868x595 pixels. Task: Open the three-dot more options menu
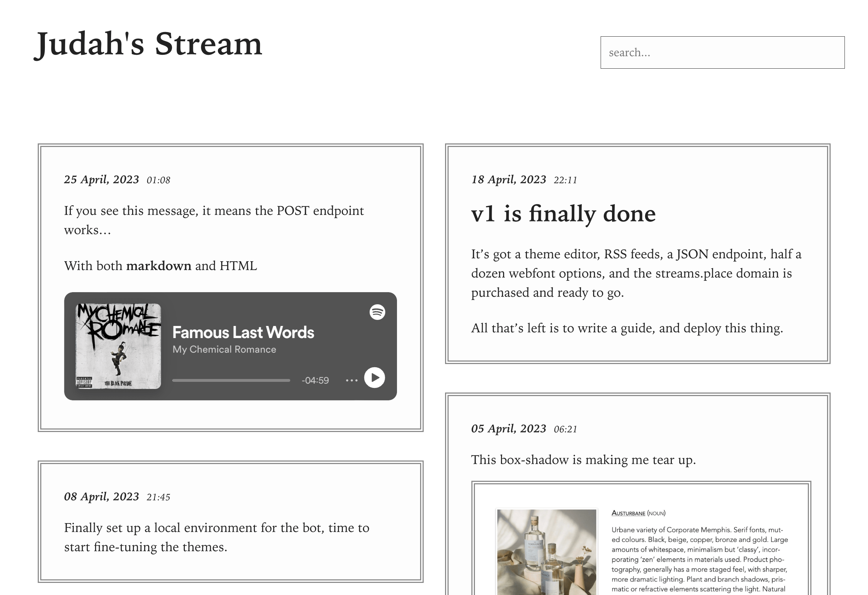[351, 380]
